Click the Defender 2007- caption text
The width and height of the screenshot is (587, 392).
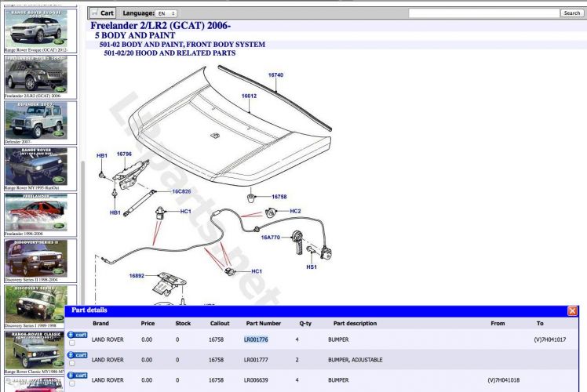pyautogui.click(x=18, y=142)
